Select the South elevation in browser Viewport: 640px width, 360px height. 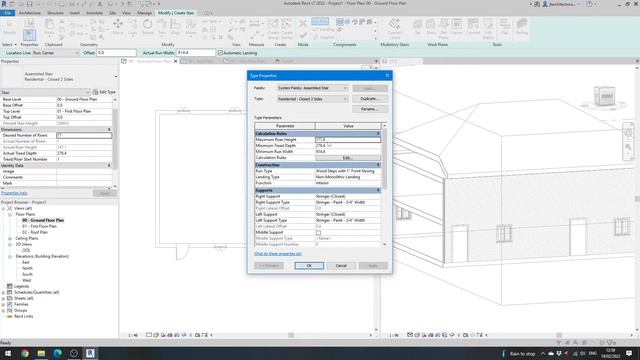click(x=27, y=274)
